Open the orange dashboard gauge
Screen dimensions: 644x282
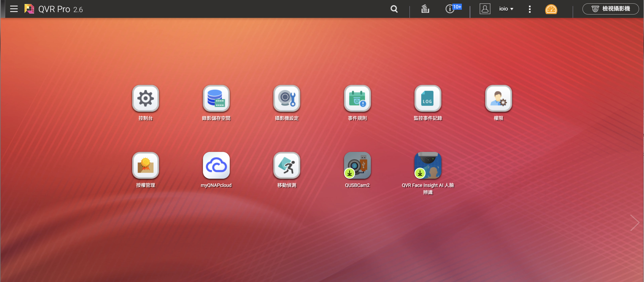pos(551,9)
